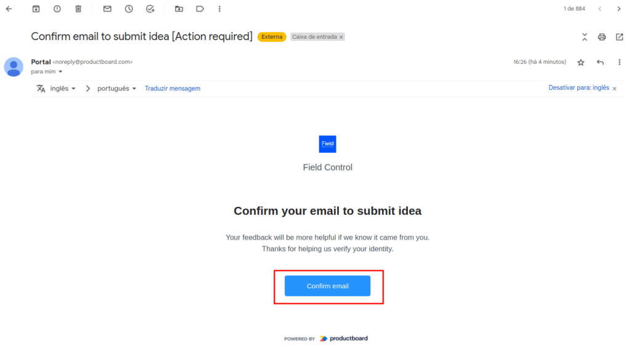Print the email conversation

pyautogui.click(x=602, y=37)
